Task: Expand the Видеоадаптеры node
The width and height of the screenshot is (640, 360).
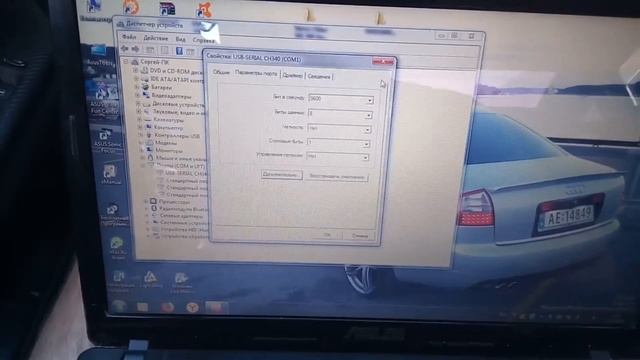Action: click(138, 95)
